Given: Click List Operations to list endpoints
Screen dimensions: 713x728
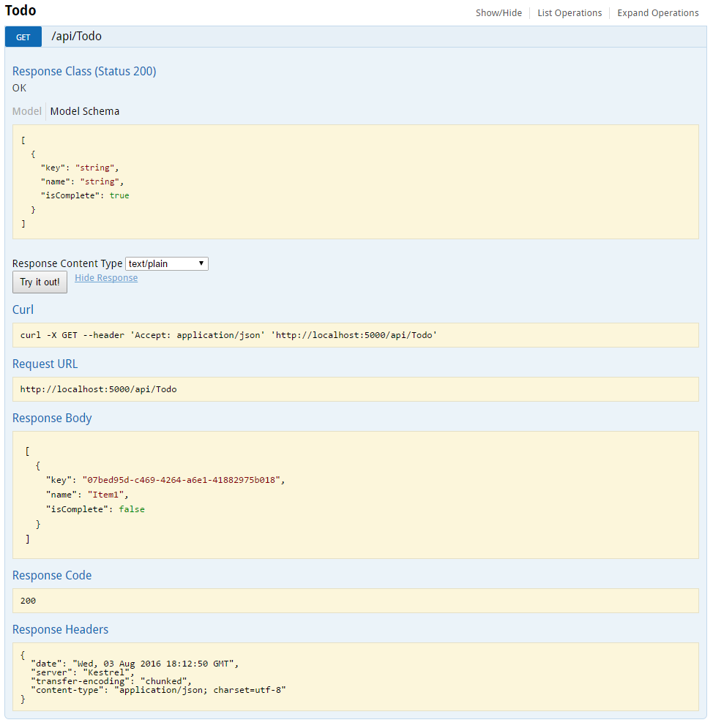Looking at the screenshot, I should click(x=570, y=12).
